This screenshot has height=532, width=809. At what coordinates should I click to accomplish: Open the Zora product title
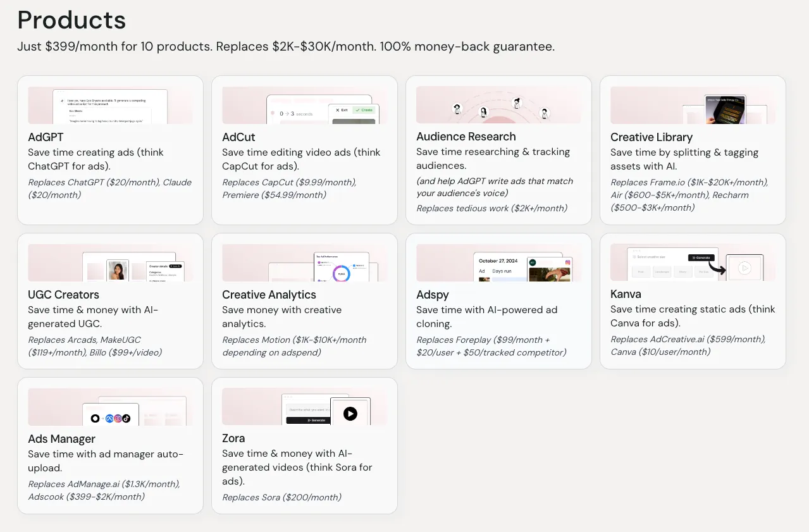pos(233,438)
